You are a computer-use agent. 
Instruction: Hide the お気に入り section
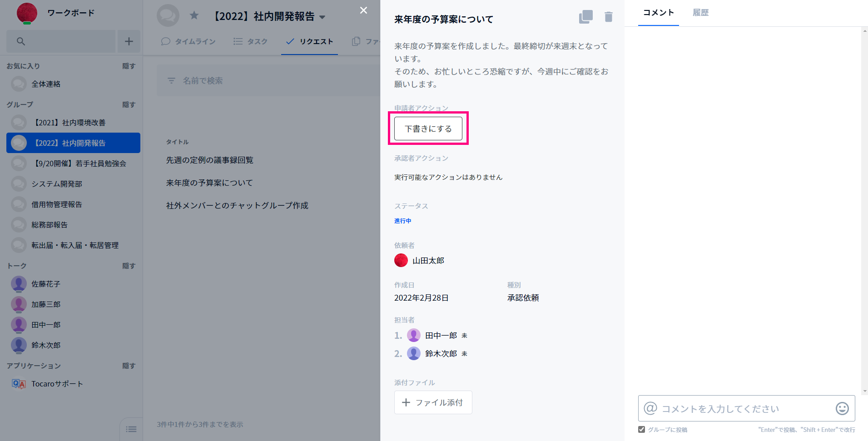129,66
